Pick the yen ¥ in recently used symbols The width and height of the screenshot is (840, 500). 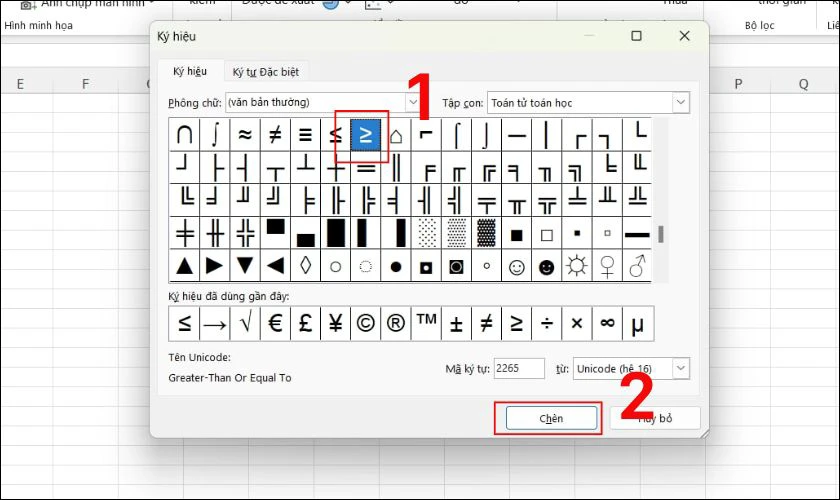(335, 324)
